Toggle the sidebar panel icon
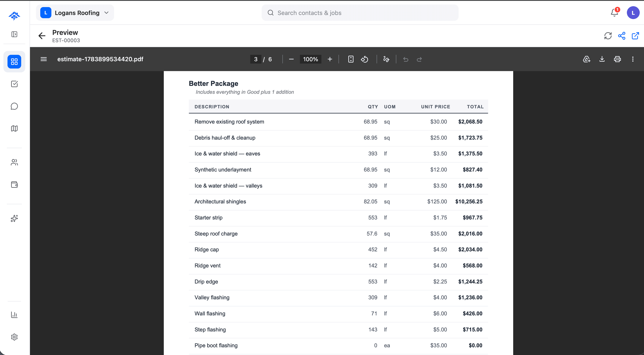644x355 pixels. (x=15, y=34)
